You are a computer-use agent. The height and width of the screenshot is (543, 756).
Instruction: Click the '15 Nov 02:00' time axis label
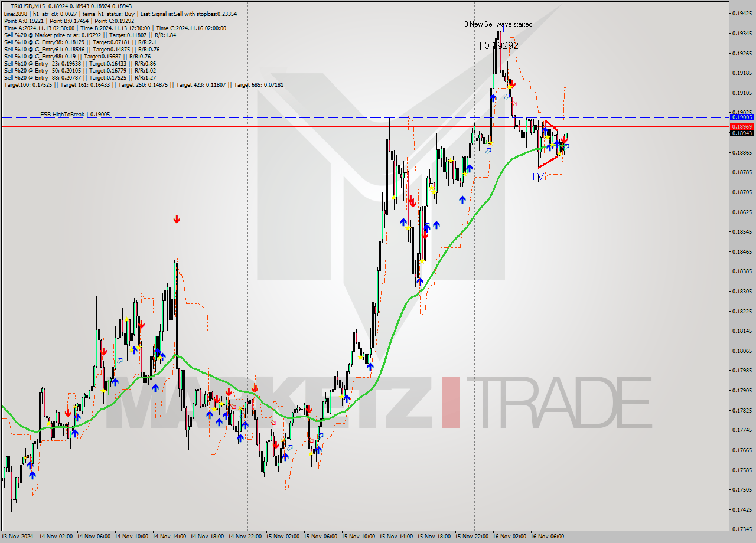(x=282, y=537)
